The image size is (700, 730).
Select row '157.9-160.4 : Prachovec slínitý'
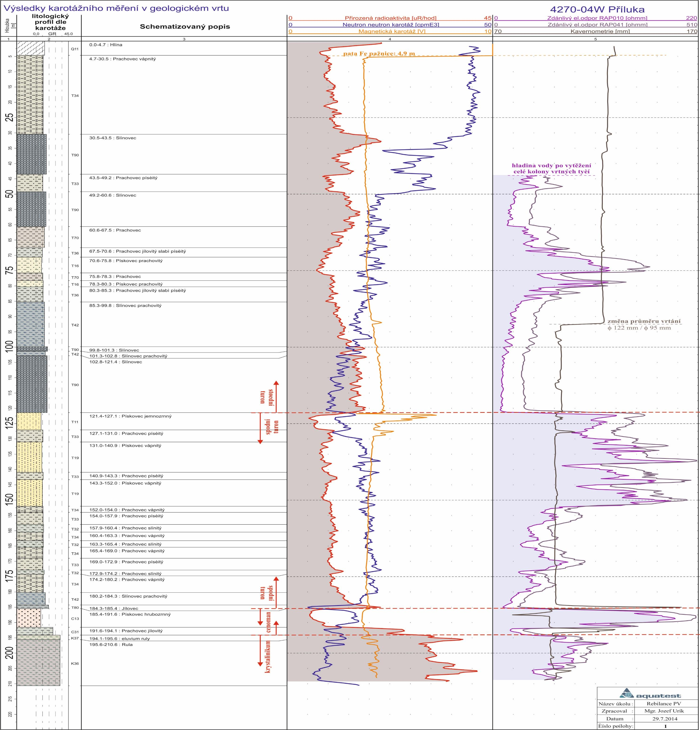click(x=125, y=528)
